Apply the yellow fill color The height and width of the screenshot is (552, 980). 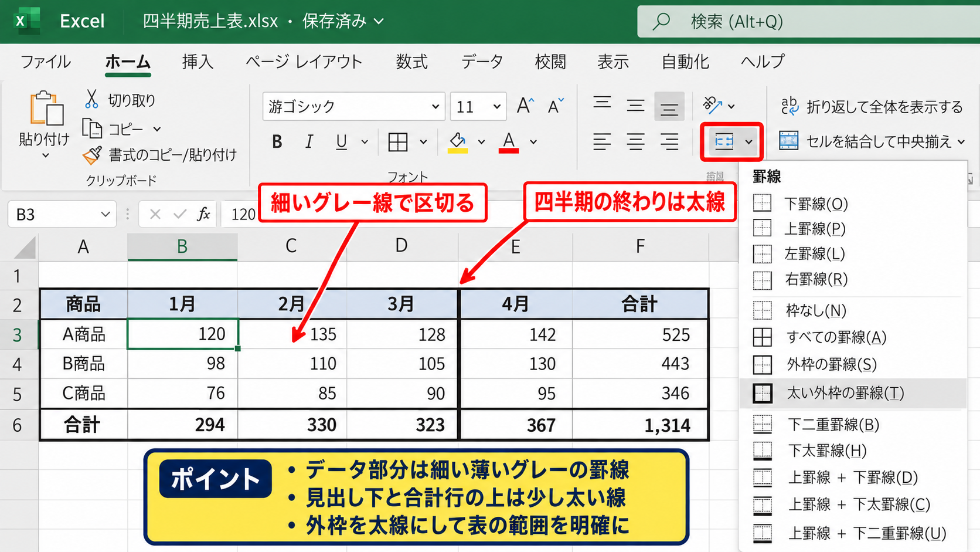458,142
